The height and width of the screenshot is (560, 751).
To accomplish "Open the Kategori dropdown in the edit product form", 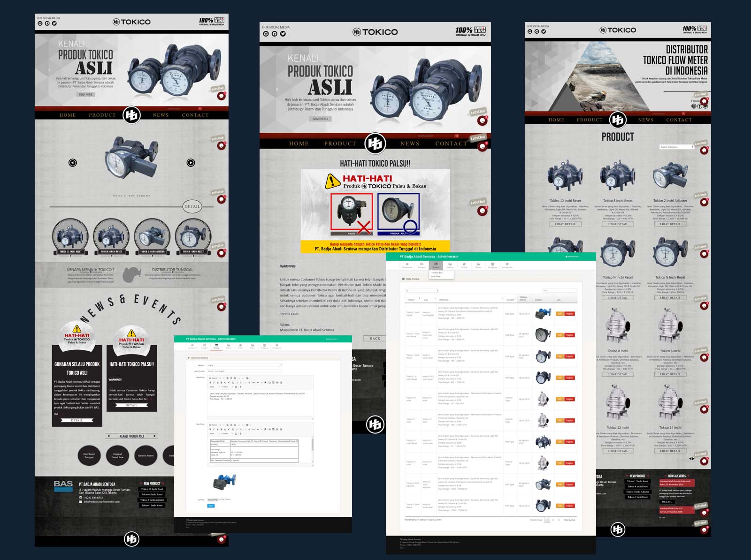I will point(245,365).
